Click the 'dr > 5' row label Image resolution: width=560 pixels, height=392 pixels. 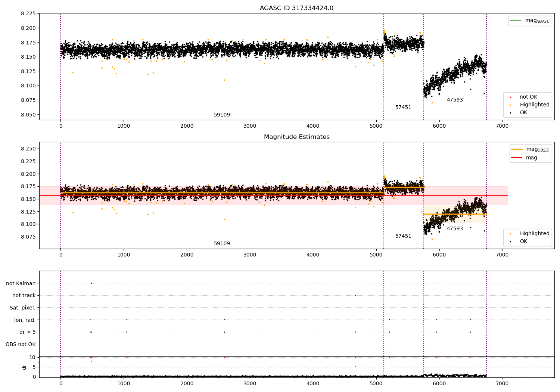point(28,332)
